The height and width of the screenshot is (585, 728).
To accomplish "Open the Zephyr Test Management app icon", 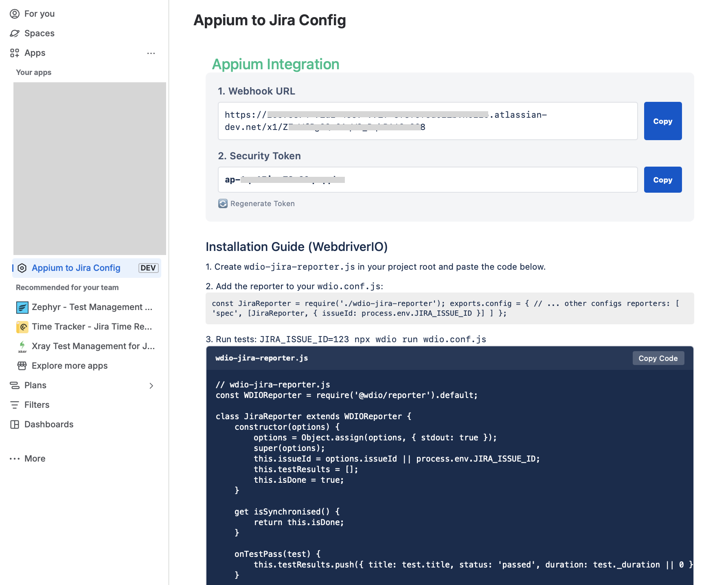I will coord(22,307).
